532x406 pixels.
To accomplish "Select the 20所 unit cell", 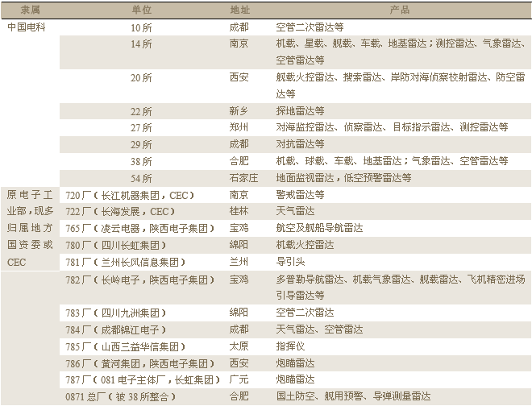I will tap(141, 78).
